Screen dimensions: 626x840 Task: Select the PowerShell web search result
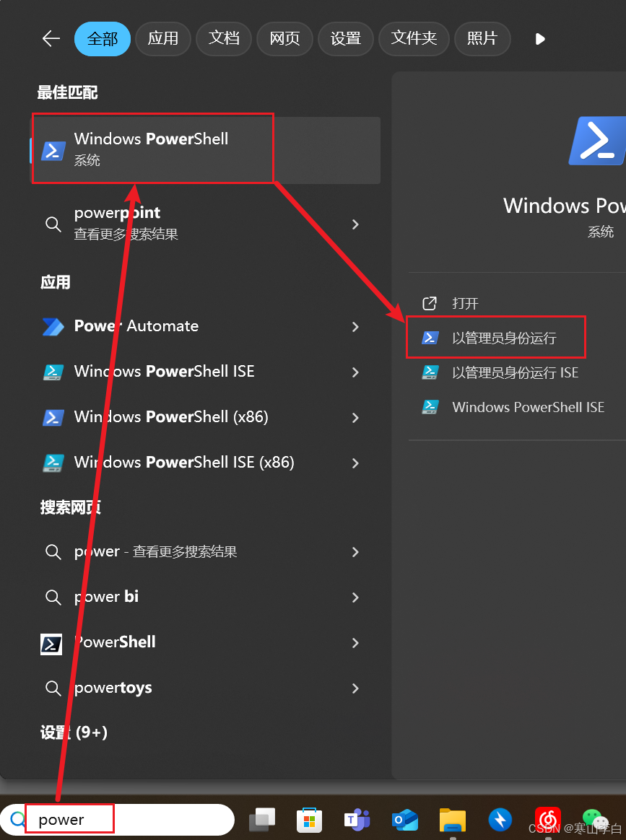point(115,642)
